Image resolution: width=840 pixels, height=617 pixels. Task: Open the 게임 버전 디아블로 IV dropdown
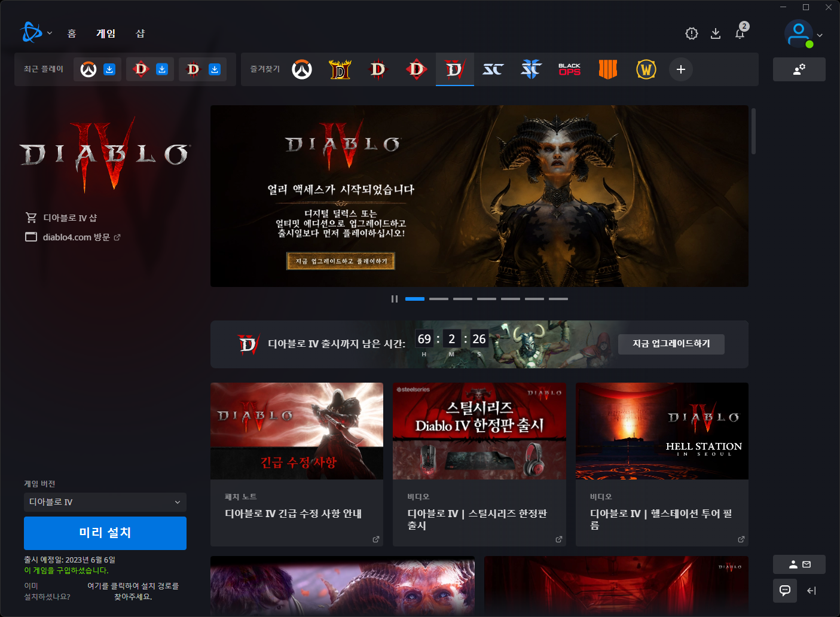click(x=105, y=502)
